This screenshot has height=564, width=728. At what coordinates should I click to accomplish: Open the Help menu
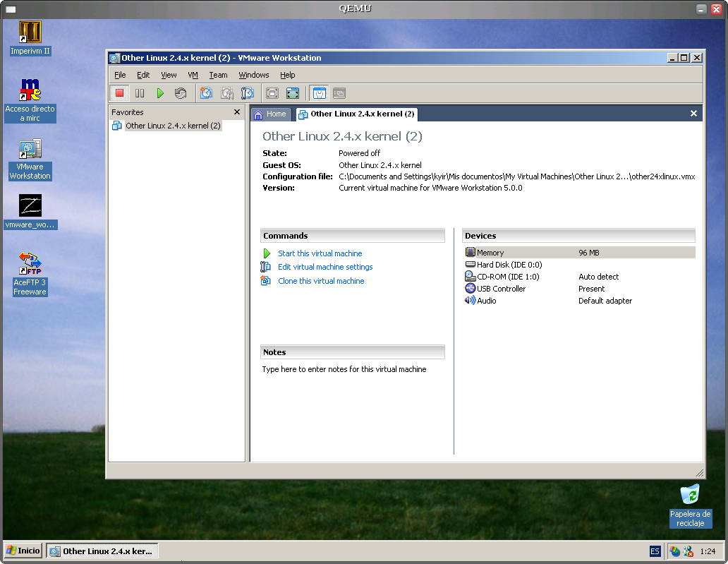(287, 75)
